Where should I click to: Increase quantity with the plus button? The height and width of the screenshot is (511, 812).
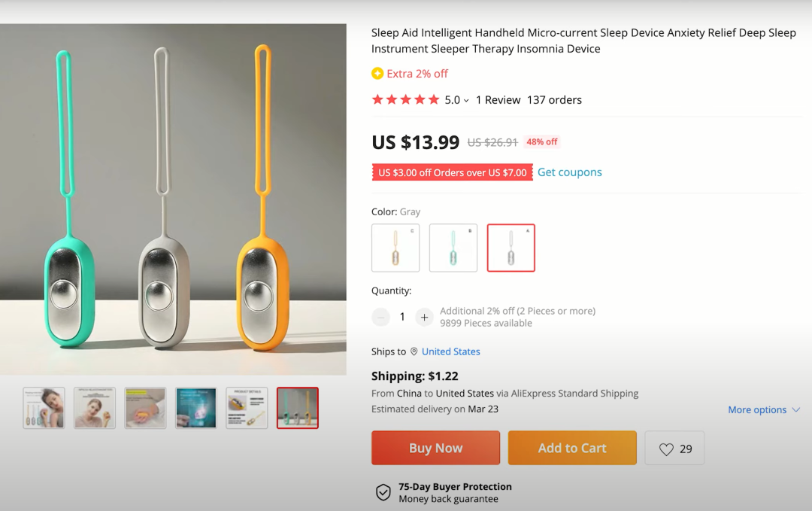(424, 317)
